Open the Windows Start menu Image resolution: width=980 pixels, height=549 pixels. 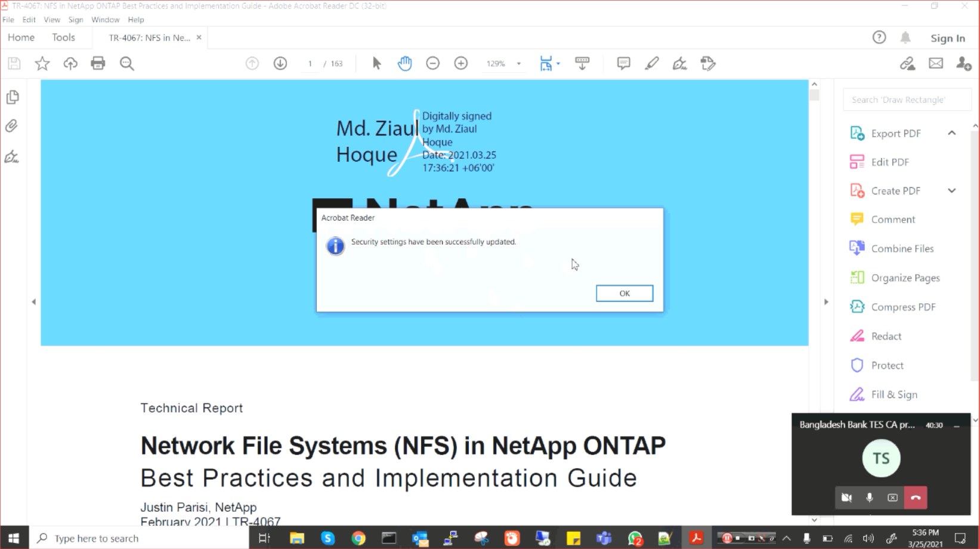click(x=14, y=538)
